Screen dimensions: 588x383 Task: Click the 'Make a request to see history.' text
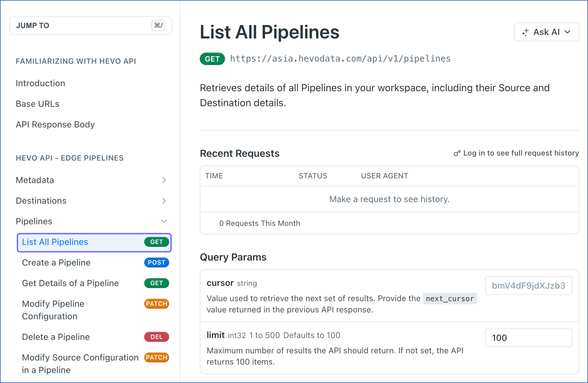[390, 199]
